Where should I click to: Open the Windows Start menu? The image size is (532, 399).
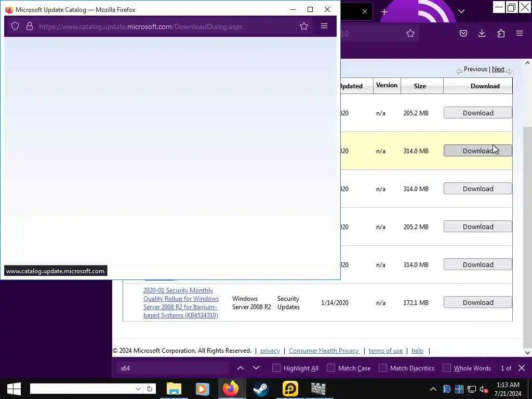14,389
